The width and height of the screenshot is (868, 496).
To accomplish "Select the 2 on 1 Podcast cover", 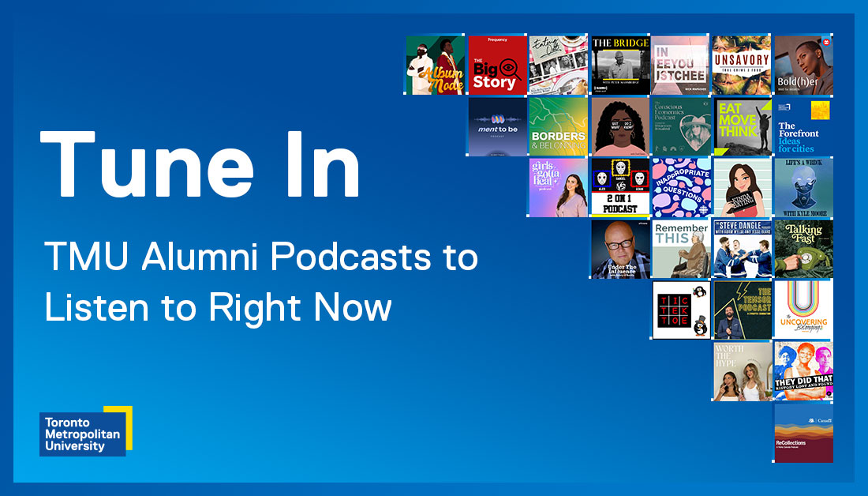I will (619, 187).
